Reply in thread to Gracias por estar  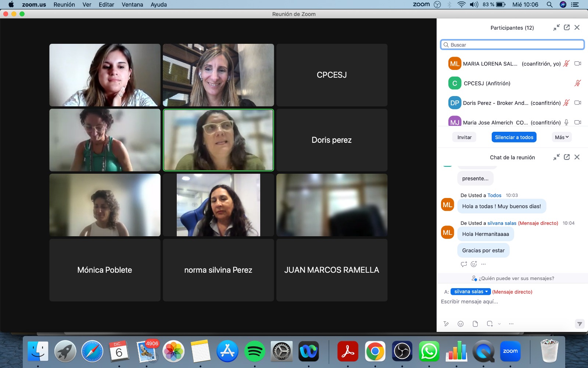464,264
